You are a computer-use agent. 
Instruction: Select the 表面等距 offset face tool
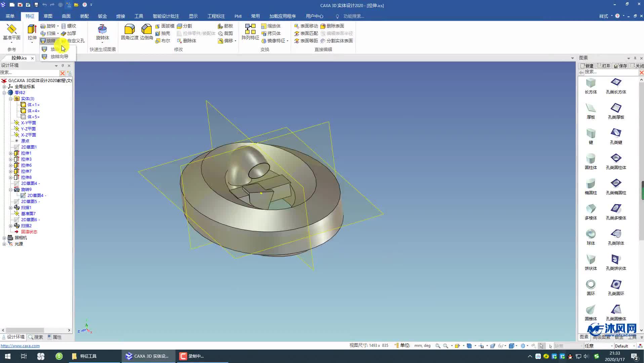click(x=306, y=41)
